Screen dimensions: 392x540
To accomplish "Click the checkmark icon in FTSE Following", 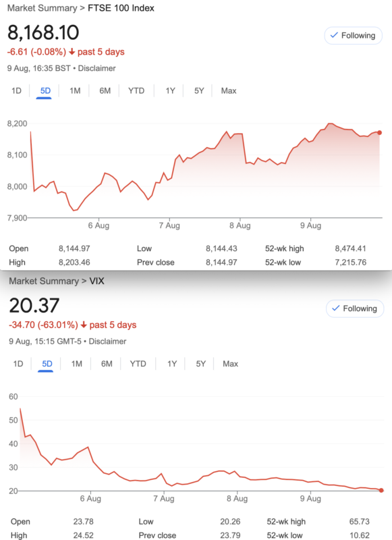I will 334,35.
